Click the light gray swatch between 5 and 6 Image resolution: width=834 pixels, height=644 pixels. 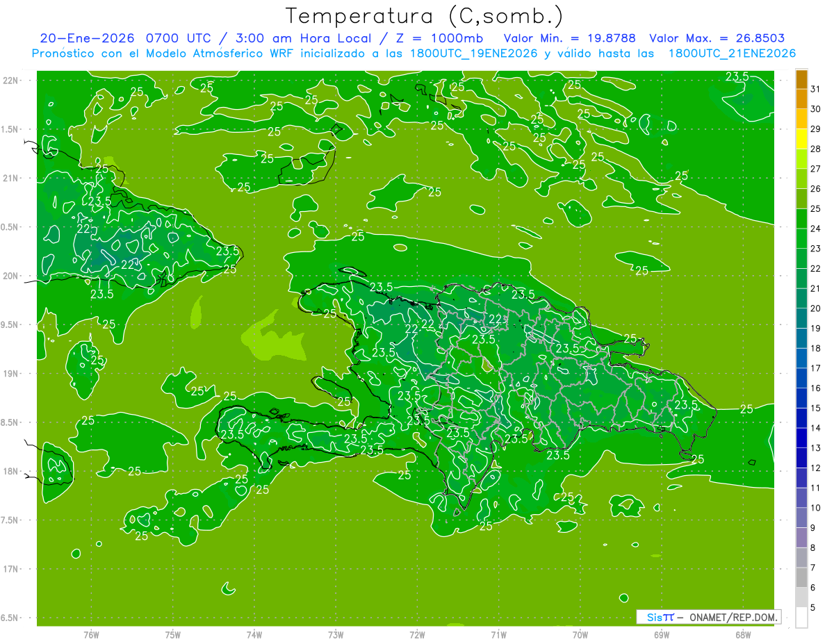pyautogui.click(x=801, y=597)
